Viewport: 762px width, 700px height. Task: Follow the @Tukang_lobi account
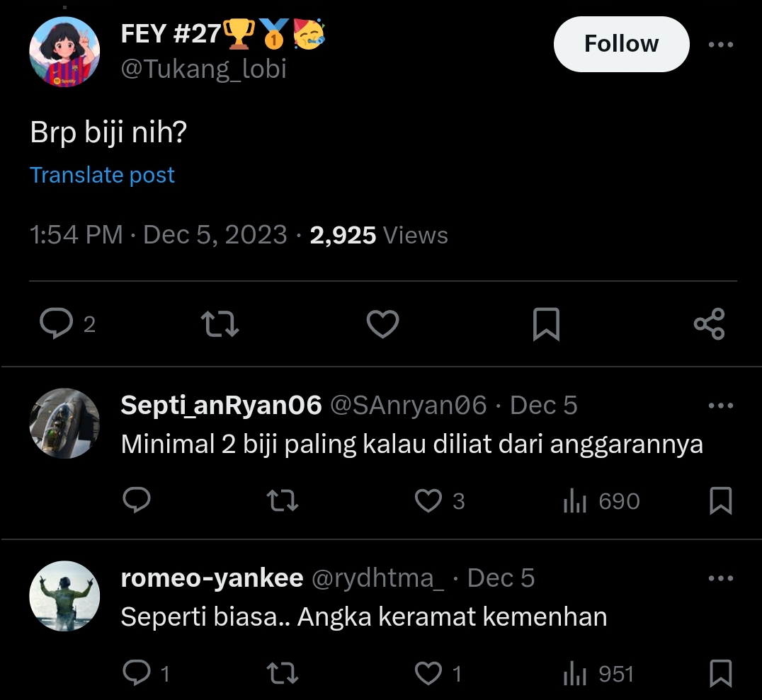pos(621,44)
